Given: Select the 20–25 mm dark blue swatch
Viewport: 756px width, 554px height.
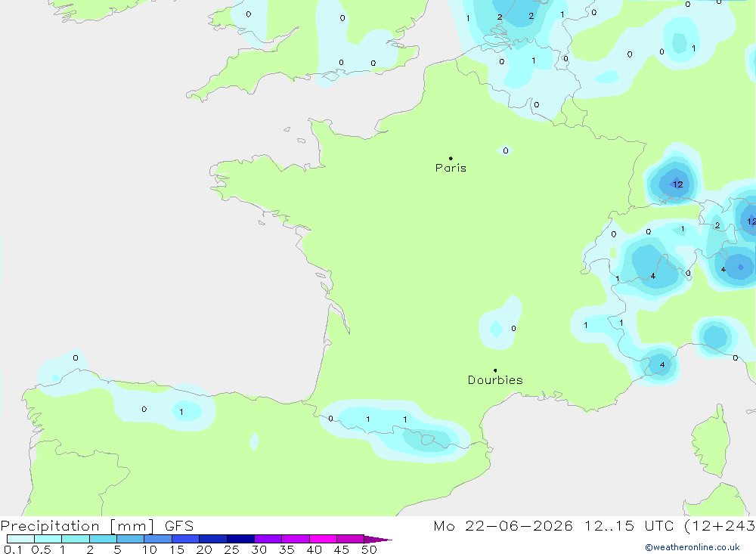Looking at the screenshot, I should tap(212, 539).
